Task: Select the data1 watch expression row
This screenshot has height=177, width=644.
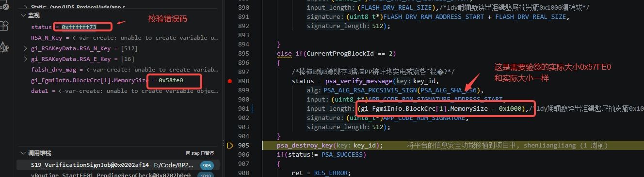Action: click(118, 91)
